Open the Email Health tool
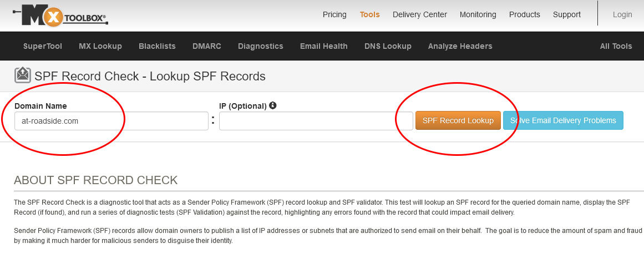 tap(323, 46)
